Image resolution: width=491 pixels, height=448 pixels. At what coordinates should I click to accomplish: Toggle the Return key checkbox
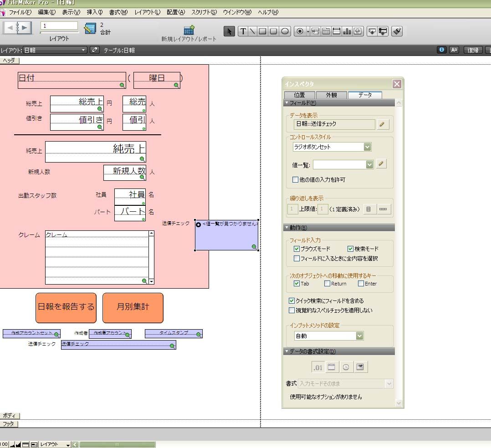pos(327,284)
